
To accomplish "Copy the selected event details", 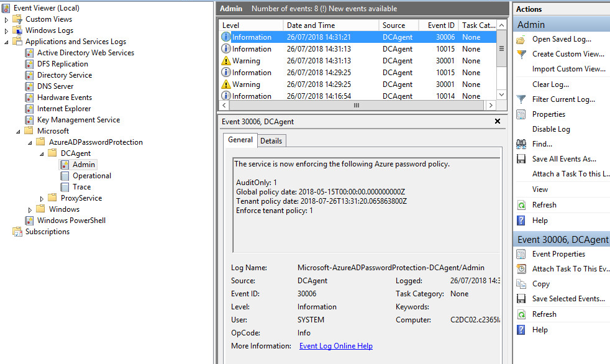I will pos(540,283).
